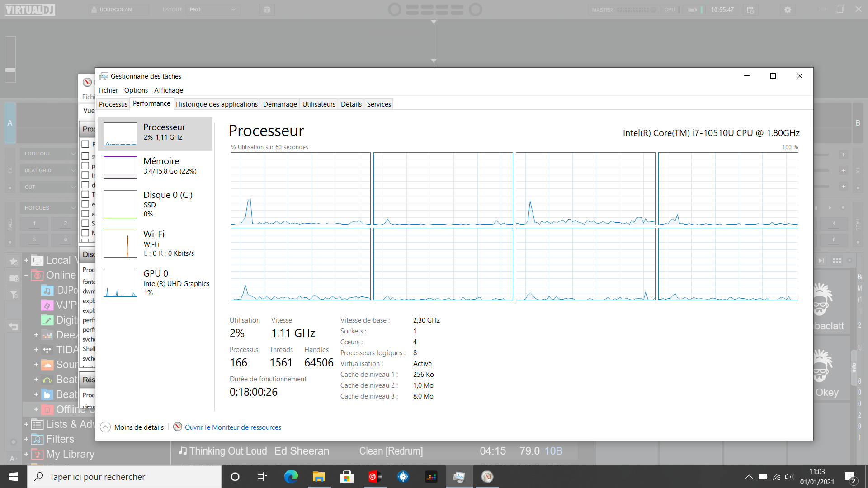Open the Options menu in Task Manager
The image size is (868, 488).
pos(136,90)
